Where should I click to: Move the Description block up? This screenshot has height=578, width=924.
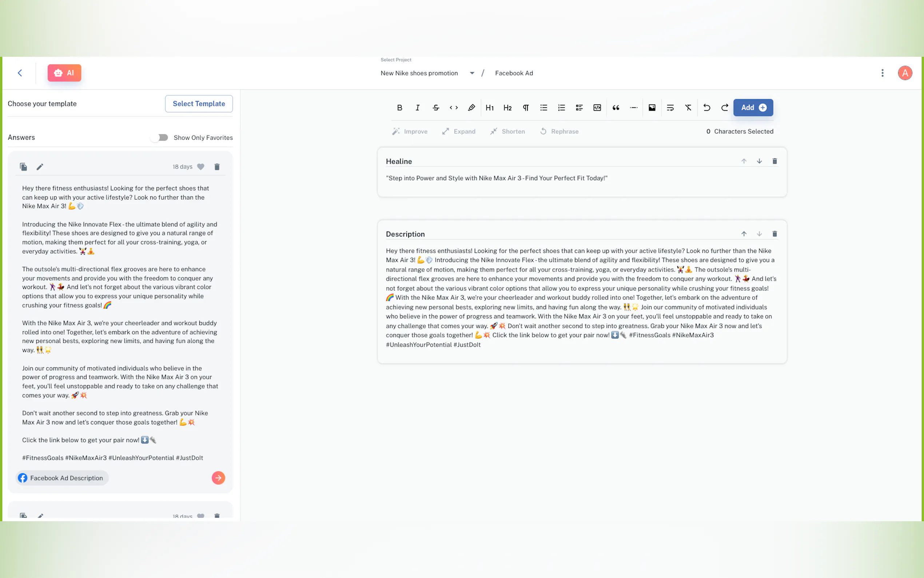[x=744, y=234]
